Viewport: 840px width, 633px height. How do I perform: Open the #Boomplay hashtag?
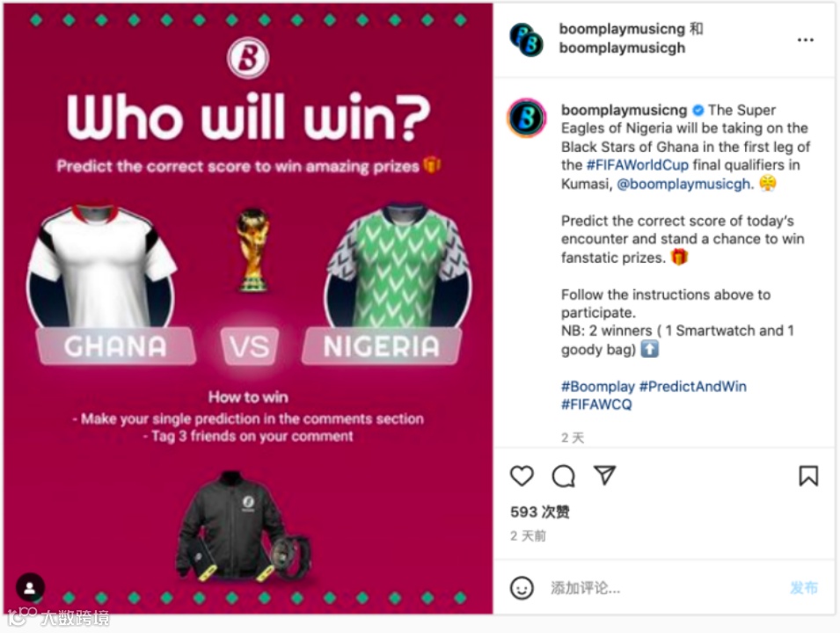coord(598,386)
